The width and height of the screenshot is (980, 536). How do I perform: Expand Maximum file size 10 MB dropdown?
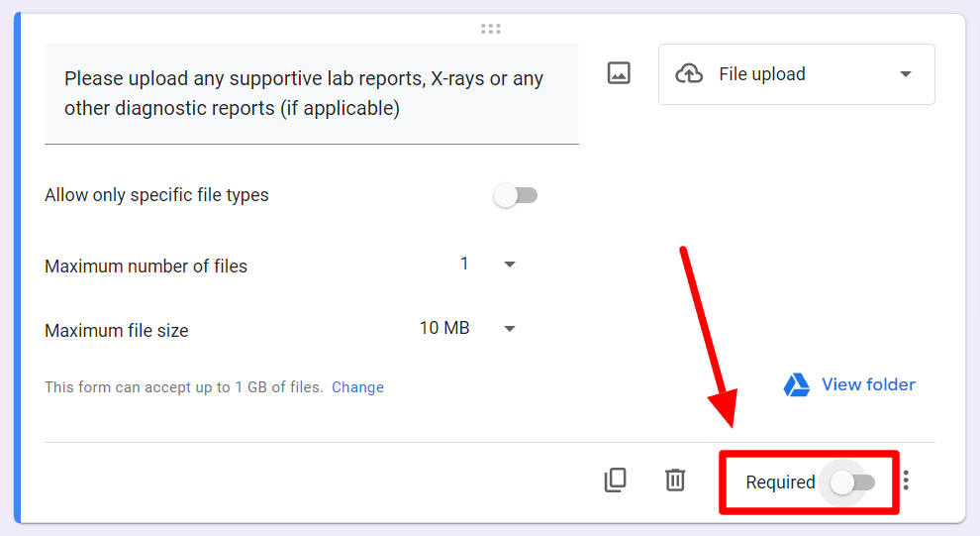467,328
